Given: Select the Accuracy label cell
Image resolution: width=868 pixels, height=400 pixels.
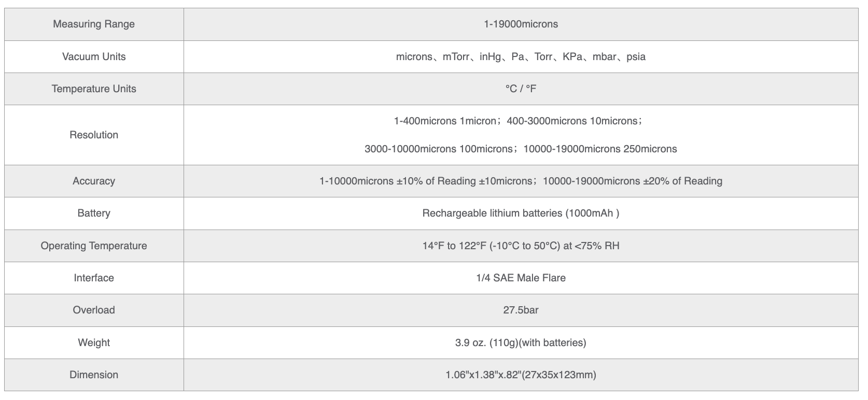Looking at the screenshot, I should (x=94, y=181).
